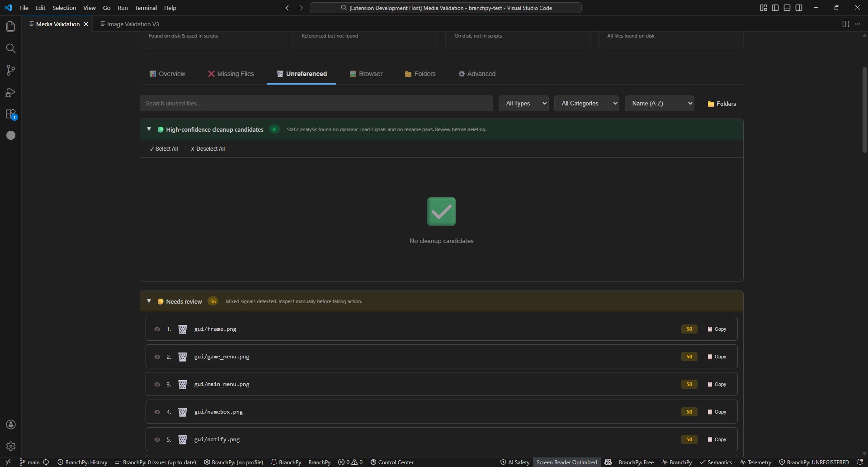Image resolution: width=868 pixels, height=467 pixels.
Task: Open the Explorer view in activity bar
Action: point(10,27)
